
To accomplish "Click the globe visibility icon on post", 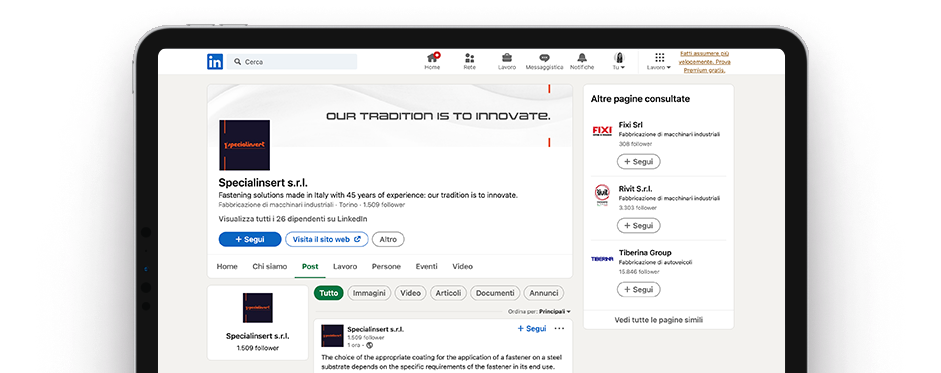I will pos(370,345).
